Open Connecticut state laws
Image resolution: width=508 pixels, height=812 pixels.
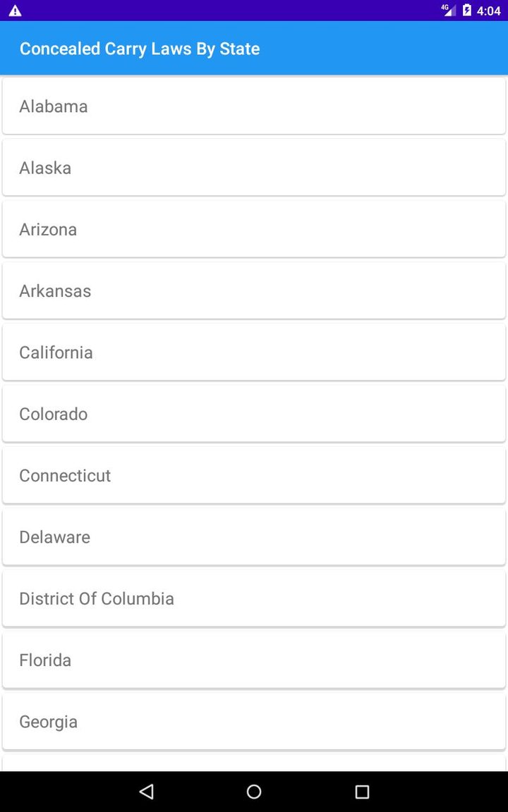click(254, 475)
